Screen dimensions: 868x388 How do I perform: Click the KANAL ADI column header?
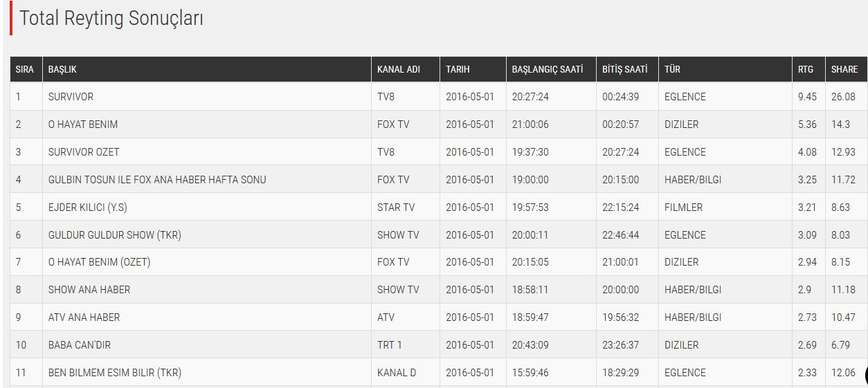click(398, 69)
